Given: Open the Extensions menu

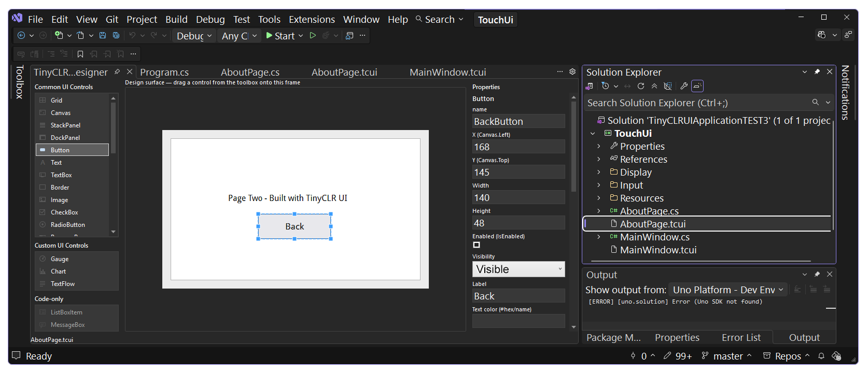Looking at the screenshot, I should tap(312, 19).
